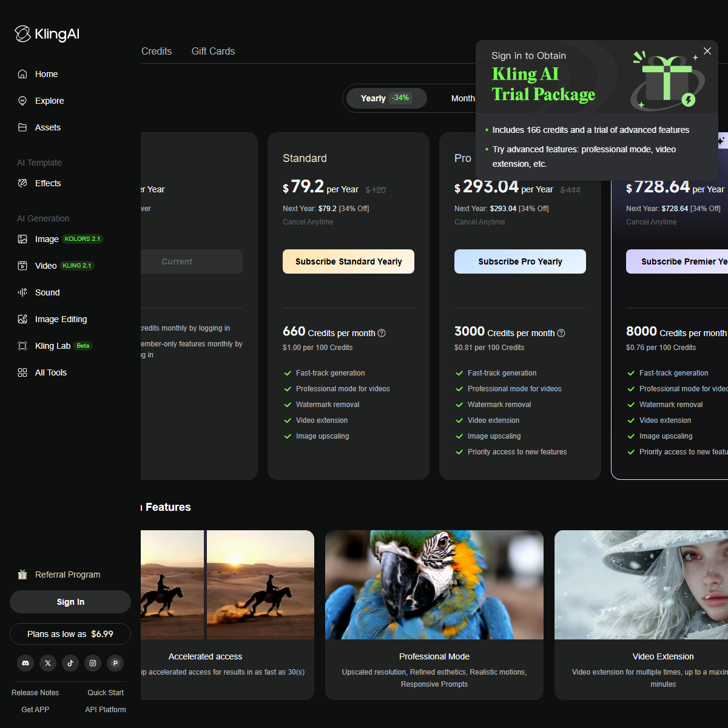Open the Discord social icon

coord(25,663)
